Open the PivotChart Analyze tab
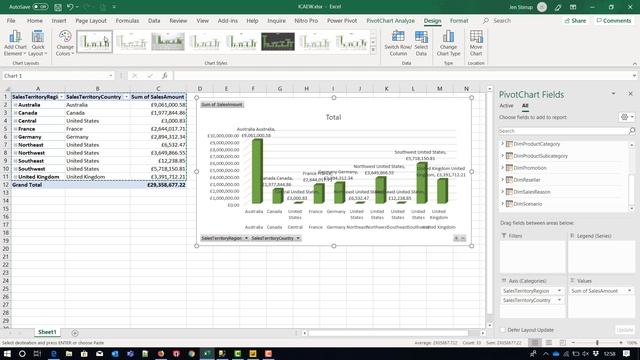The image size is (640, 360). [390, 20]
